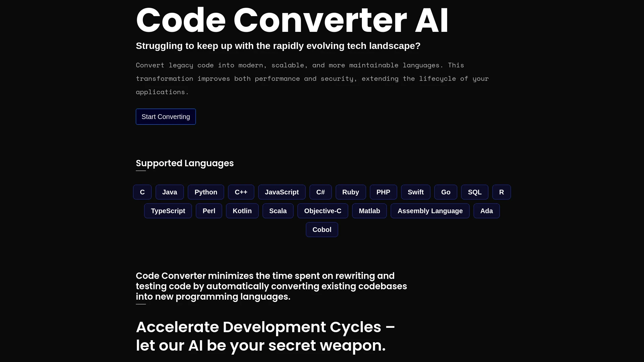Toggle the Ada language badge selection
This screenshot has height=362, width=644.
pyautogui.click(x=487, y=210)
